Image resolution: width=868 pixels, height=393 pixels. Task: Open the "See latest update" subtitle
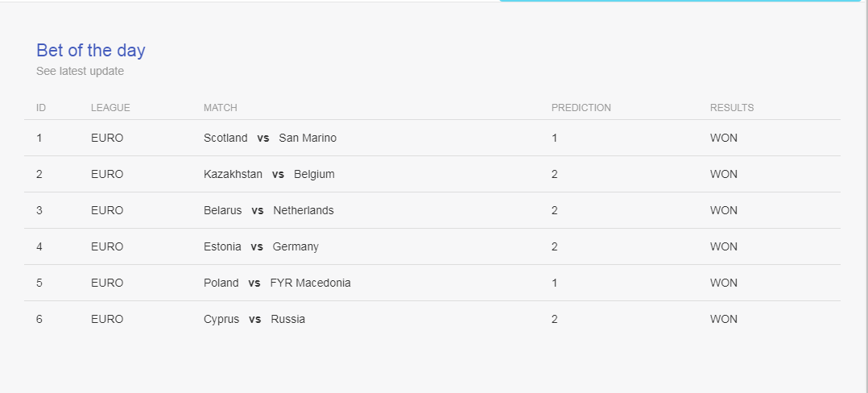[81, 71]
